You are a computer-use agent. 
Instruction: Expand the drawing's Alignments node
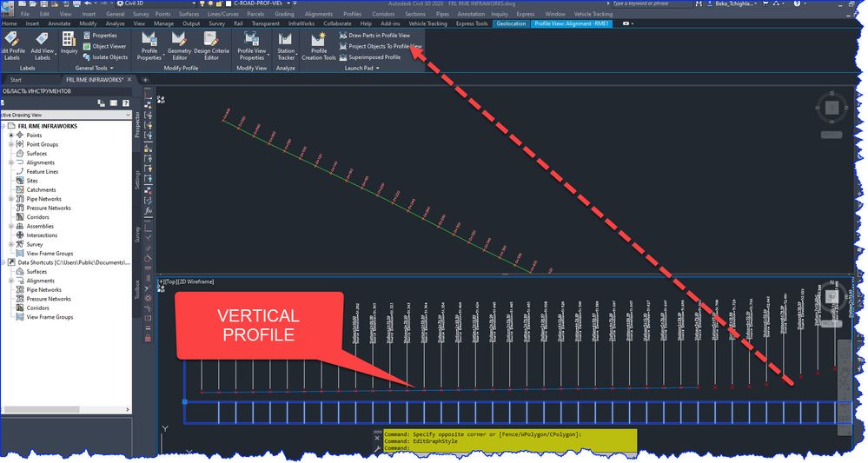[11, 162]
